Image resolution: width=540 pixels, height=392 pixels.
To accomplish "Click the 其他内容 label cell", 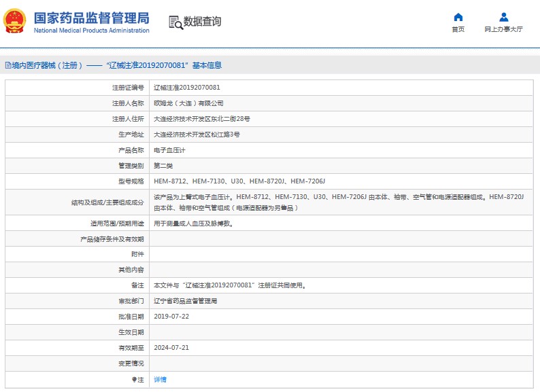I will click(77, 270).
